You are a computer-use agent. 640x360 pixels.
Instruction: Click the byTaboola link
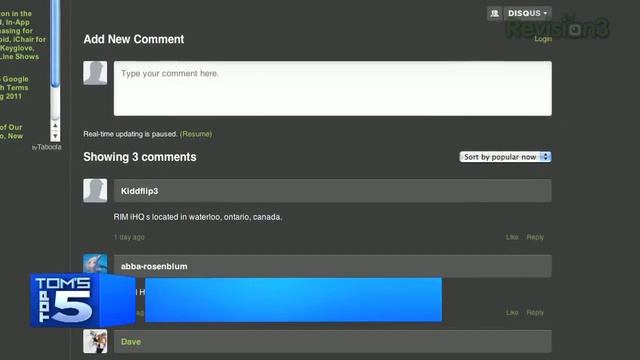click(x=47, y=147)
